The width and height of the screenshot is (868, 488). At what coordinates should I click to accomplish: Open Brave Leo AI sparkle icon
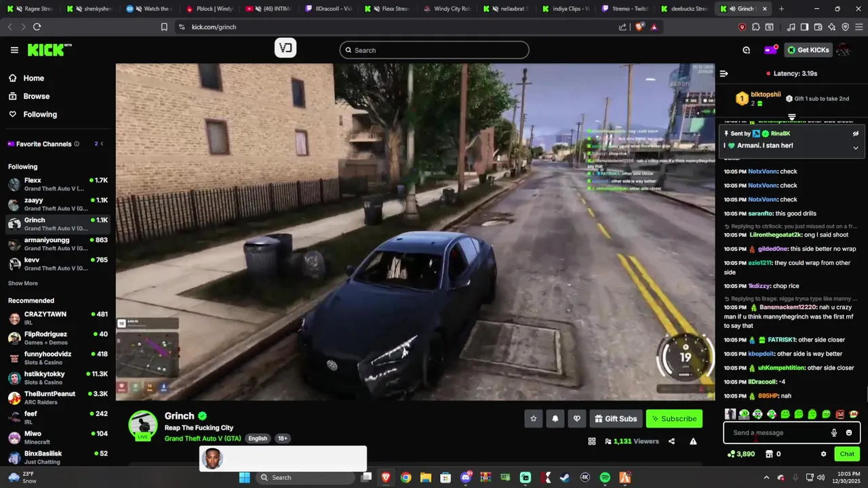coord(832,26)
